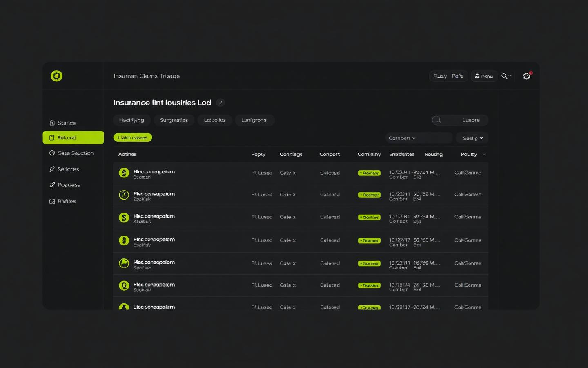Expand chevron beside Insurance lint lousiries Lod title
This screenshot has width=588, height=368.
[220, 103]
